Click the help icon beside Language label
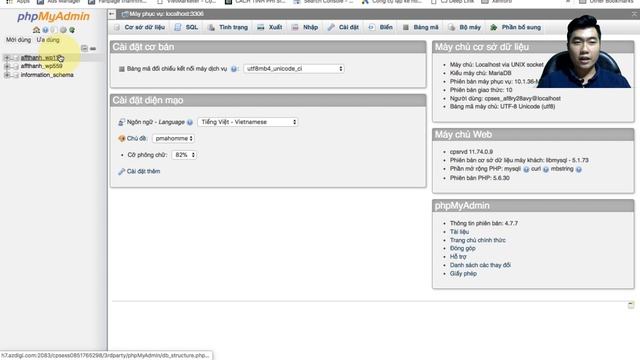640x360 pixels. point(190,122)
